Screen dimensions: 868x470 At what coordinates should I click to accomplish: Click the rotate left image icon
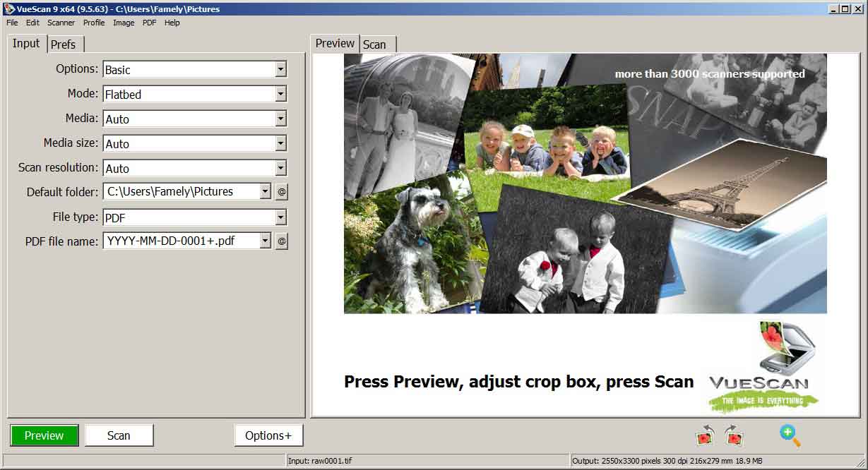(705, 435)
